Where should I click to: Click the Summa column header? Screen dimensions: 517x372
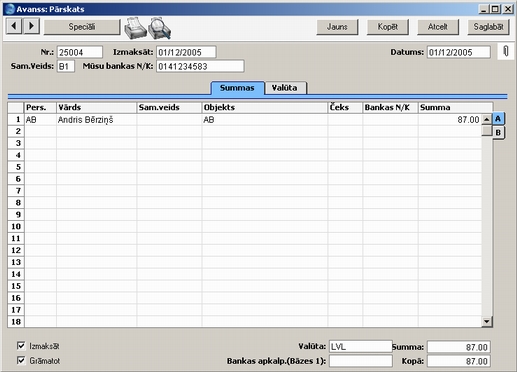point(455,107)
